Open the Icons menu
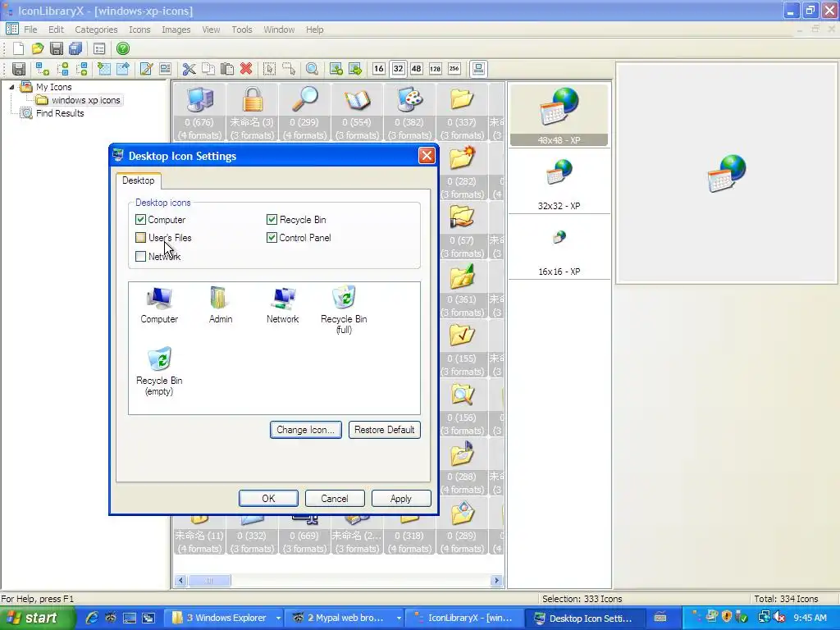Screen dimensions: 840x630 [139, 30]
